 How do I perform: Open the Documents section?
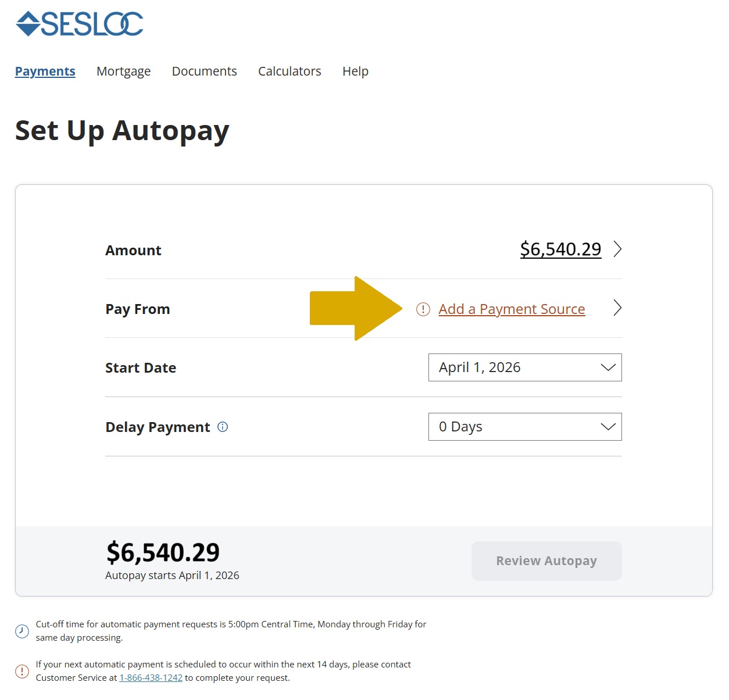[x=204, y=71]
